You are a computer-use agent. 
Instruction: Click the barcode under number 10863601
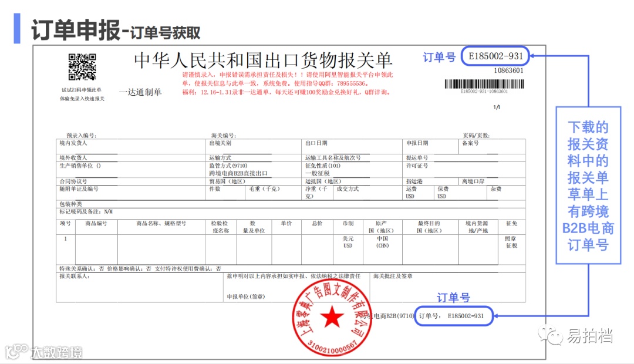[x=484, y=84]
